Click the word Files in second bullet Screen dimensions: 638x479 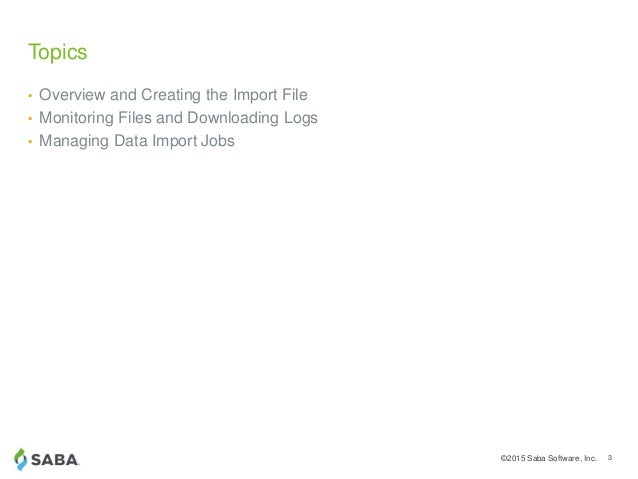(x=135, y=118)
